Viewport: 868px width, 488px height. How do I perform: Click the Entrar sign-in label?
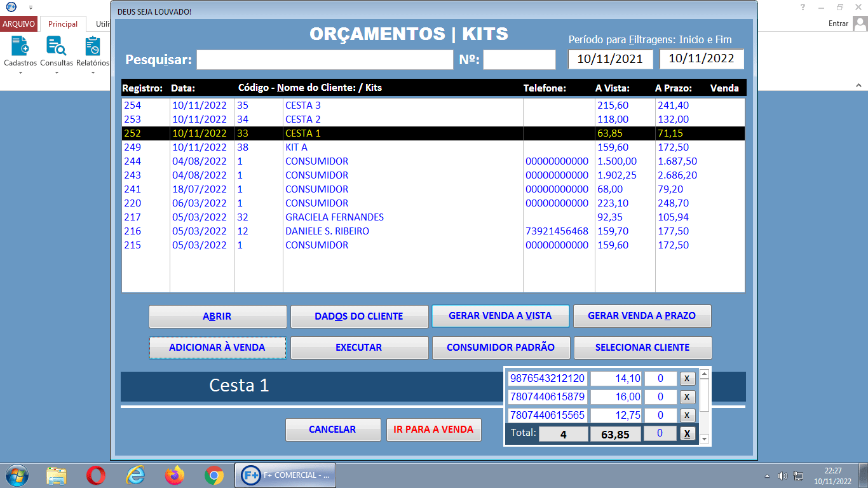(x=839, y=24)
